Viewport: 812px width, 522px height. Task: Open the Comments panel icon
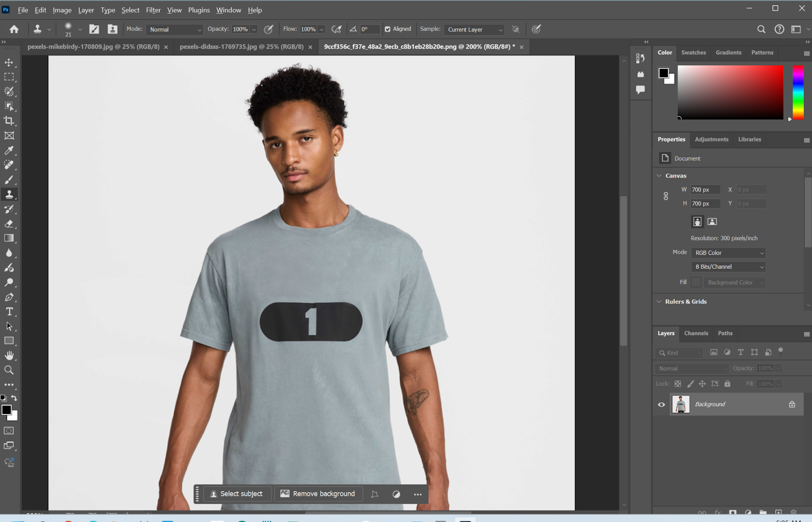coord(640,90)
